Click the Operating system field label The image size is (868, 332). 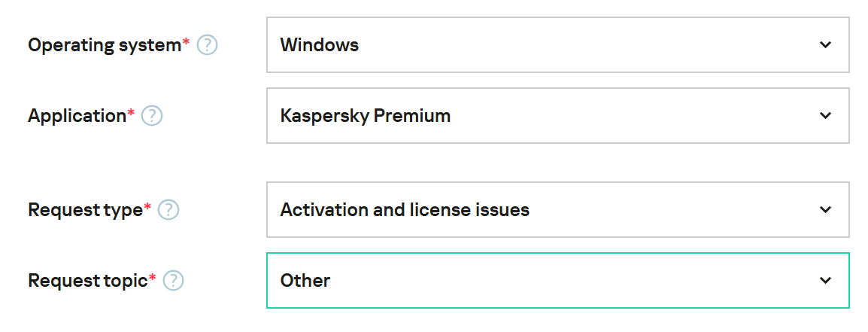click(105, 45)
